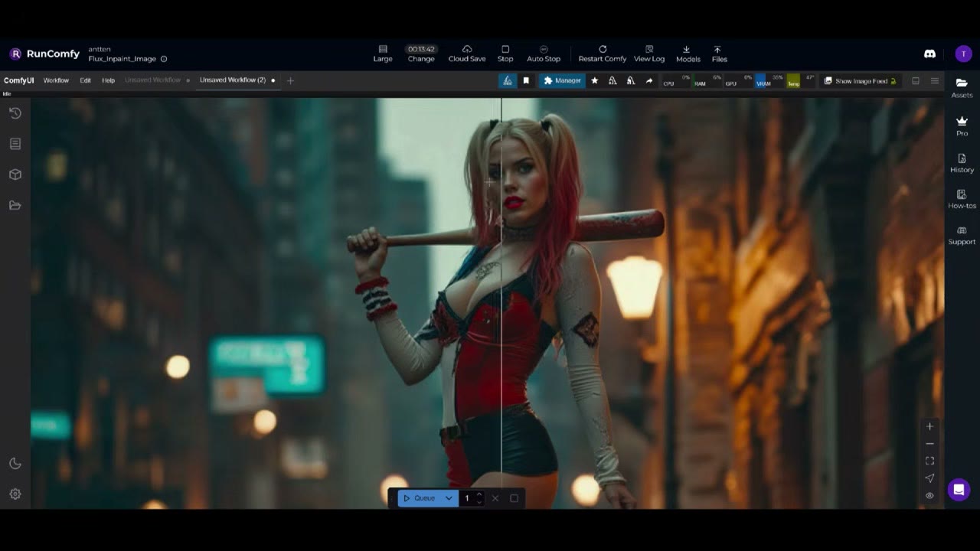Open the Help menu

tap(109, 80)
